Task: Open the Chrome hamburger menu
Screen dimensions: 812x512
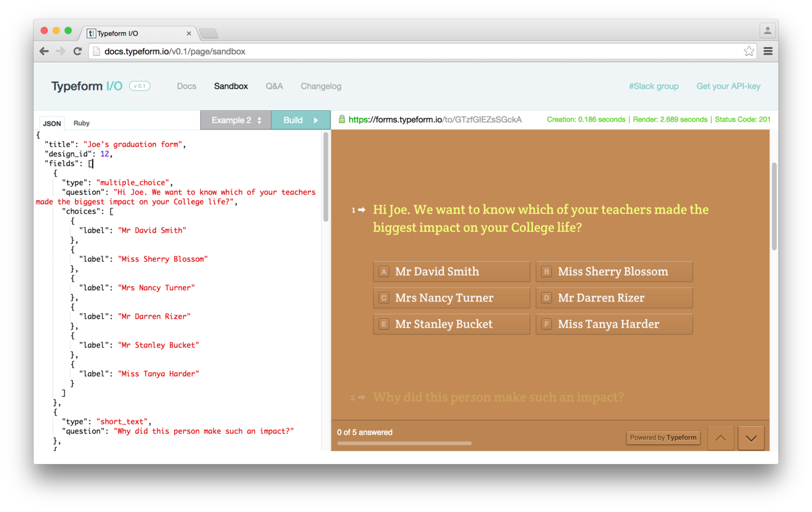Action: (768, 51)
